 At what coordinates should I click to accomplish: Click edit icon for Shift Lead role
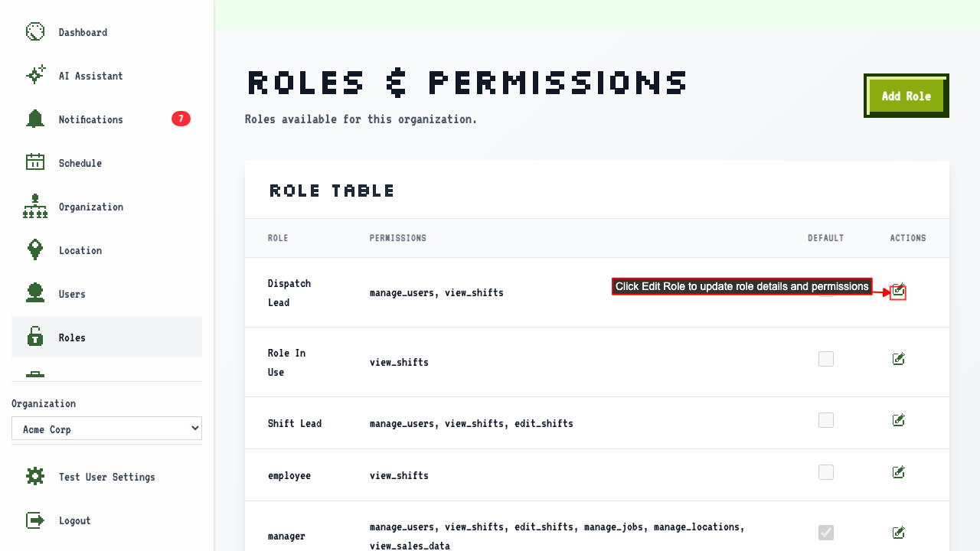click(899, 420)
